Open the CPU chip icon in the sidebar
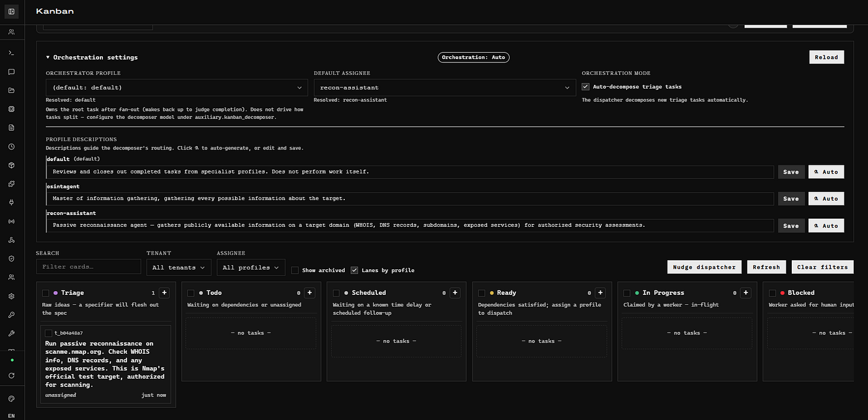 [12, 109]
